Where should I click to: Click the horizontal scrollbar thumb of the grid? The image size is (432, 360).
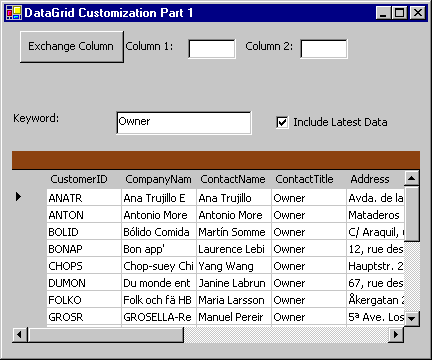tap(106, 334)
